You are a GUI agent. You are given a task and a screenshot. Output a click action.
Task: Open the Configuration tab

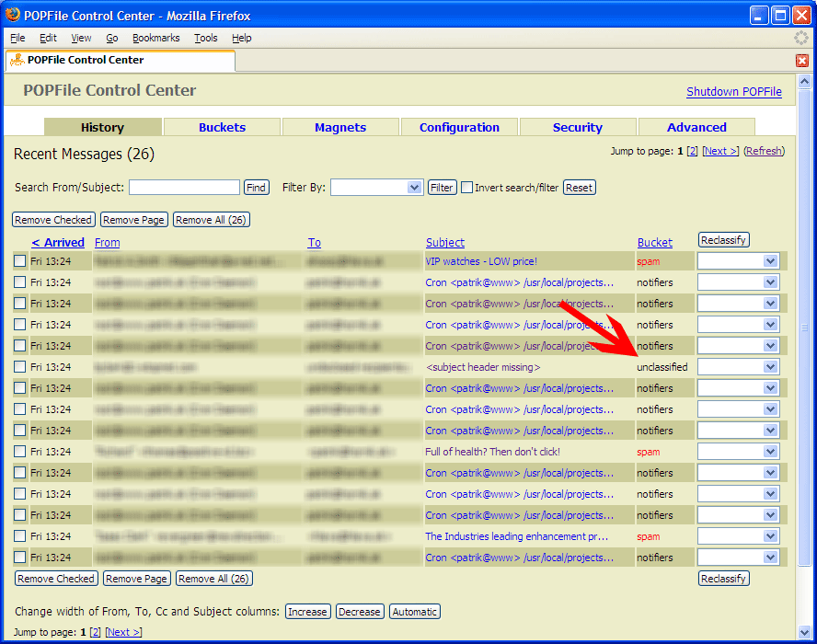pos(459,127)
